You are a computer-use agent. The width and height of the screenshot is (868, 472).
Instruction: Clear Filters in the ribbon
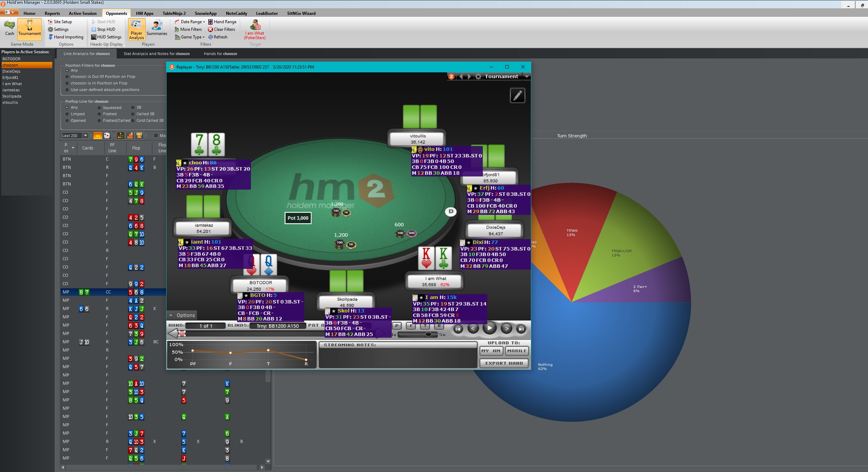click(x=221, y=29)
